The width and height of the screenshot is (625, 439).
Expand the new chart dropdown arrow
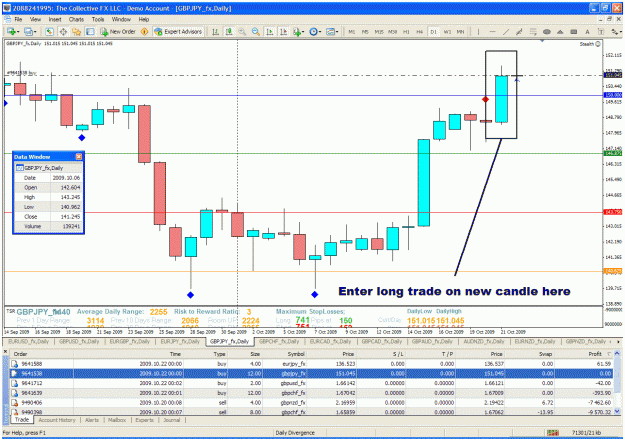(18, 32)
